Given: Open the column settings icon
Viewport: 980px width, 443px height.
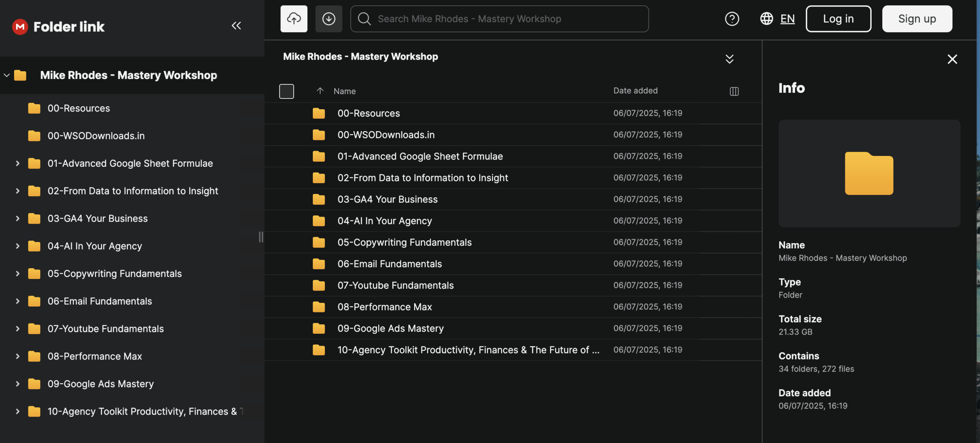Looking at the screenshot, I should pos(734,91).
